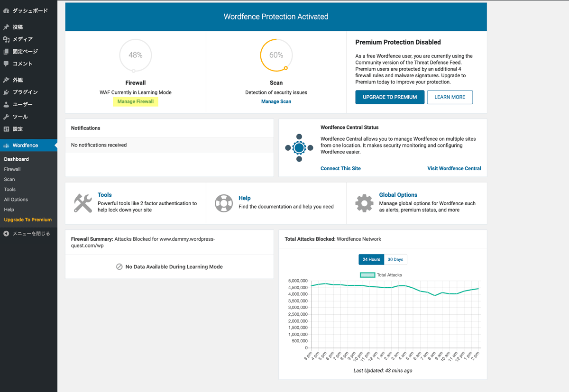Click the WAF Currently in Learning Mode text
569x392 pixels.
[x=136, y=92]
